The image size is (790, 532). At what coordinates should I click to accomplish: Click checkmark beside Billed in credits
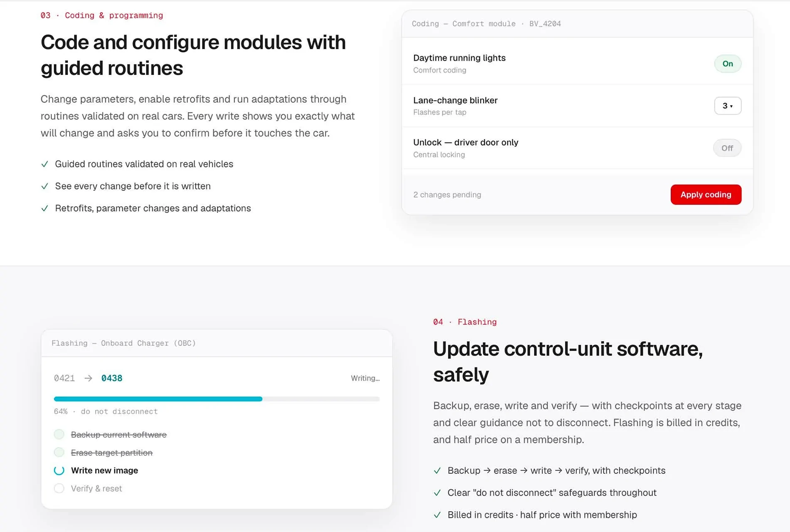(437, 515)
